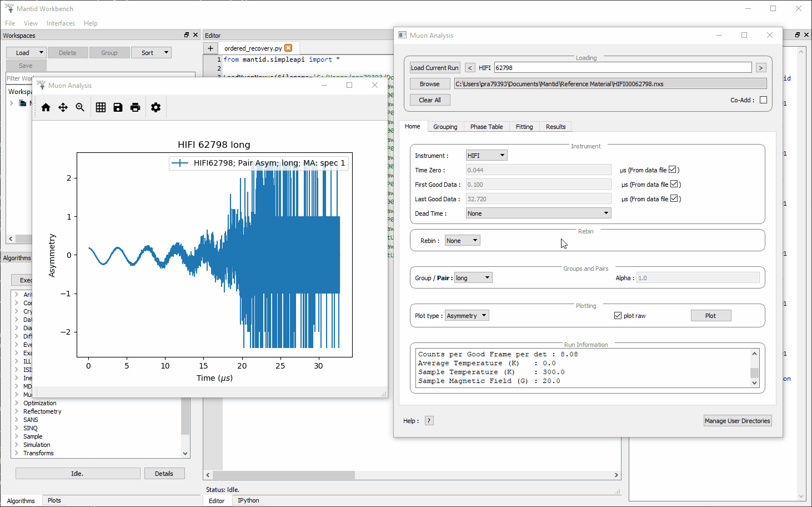Open the Instrument HIFI dropdown

coord(487,156)
